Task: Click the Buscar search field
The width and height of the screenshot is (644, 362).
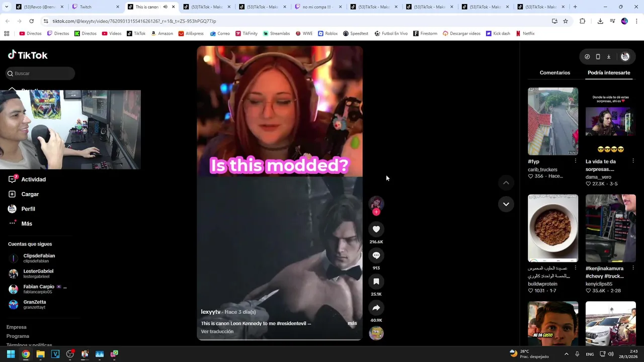Action: point(40,73)
